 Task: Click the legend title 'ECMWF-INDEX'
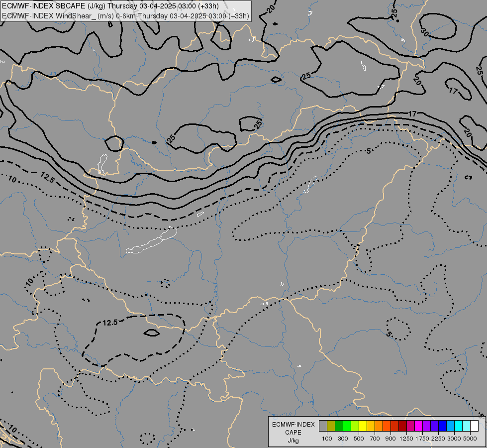293,425
